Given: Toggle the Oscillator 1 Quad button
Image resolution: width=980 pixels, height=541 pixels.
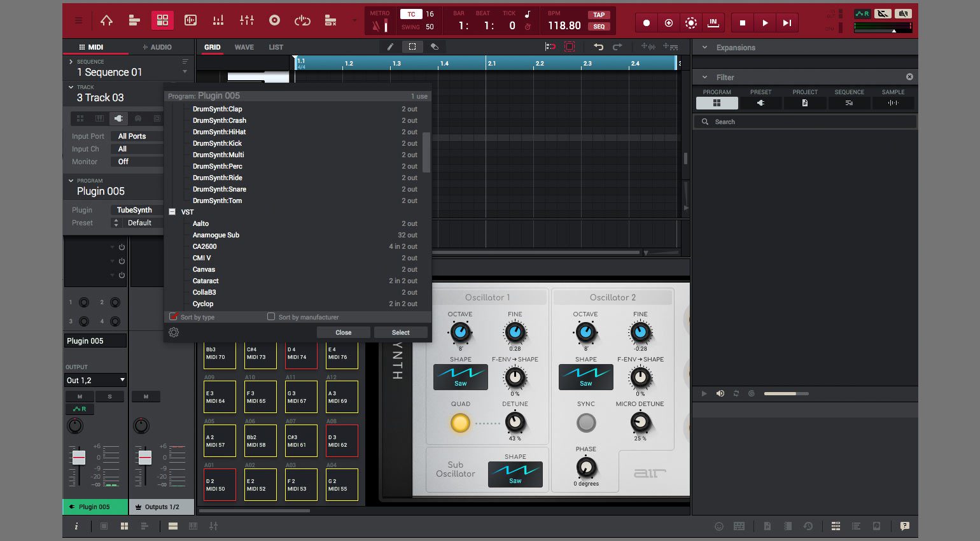Looking at the screenshot, I should click(x=460, y=423).
